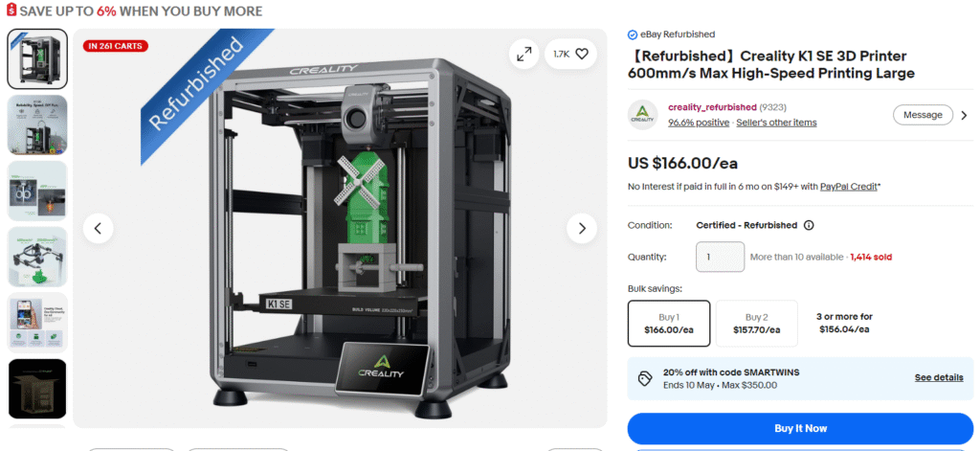Select the second product thumbnail image
This screenshot has width=980, height=451.
37,125
